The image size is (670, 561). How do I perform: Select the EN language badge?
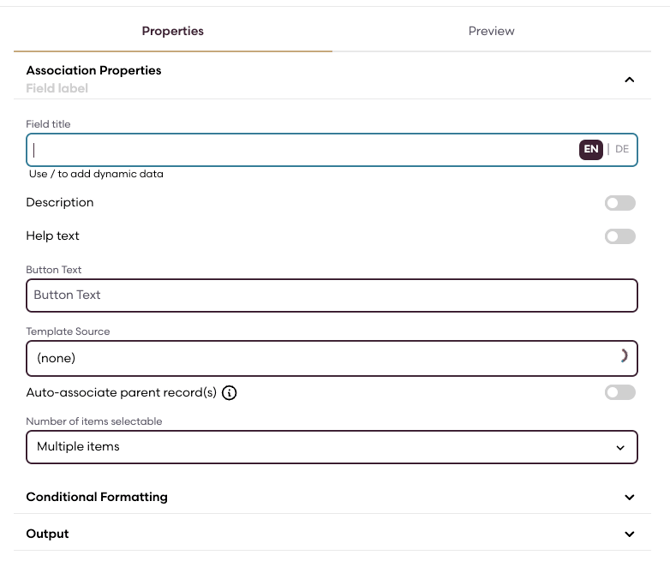[591, 149]
